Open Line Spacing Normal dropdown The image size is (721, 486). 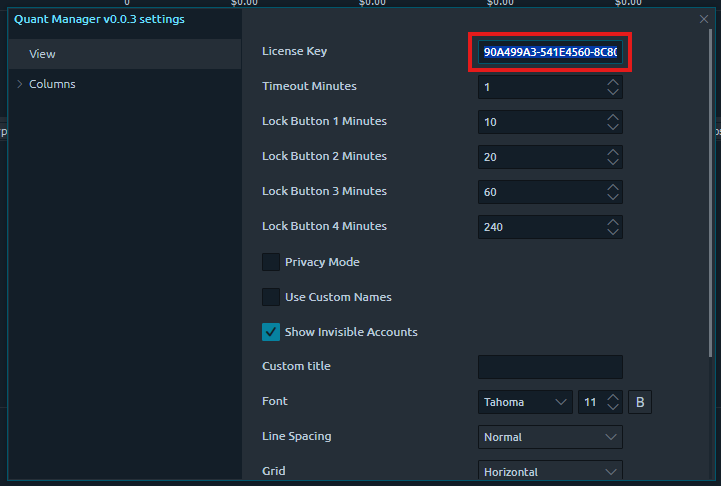550,437
